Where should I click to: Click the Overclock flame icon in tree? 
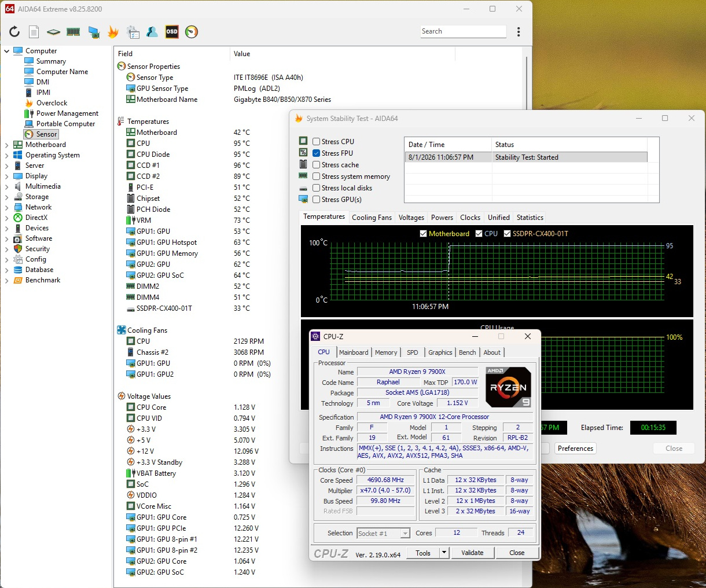point(29,103)
